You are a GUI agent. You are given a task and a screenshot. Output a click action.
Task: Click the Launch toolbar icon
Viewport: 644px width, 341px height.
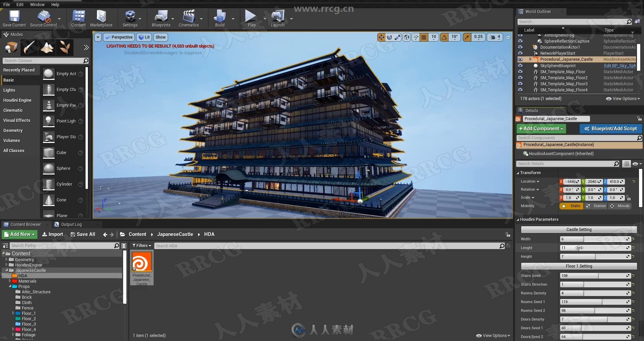(x=278, y=18)
